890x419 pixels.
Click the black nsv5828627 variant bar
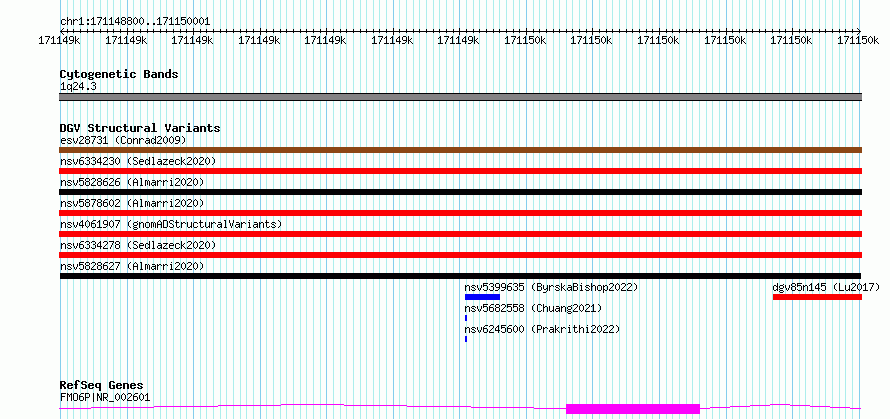(460, 276)
